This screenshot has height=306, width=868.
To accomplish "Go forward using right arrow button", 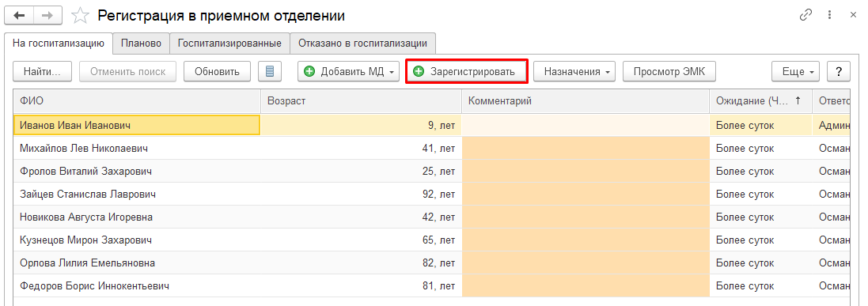I will pos(47,16).
